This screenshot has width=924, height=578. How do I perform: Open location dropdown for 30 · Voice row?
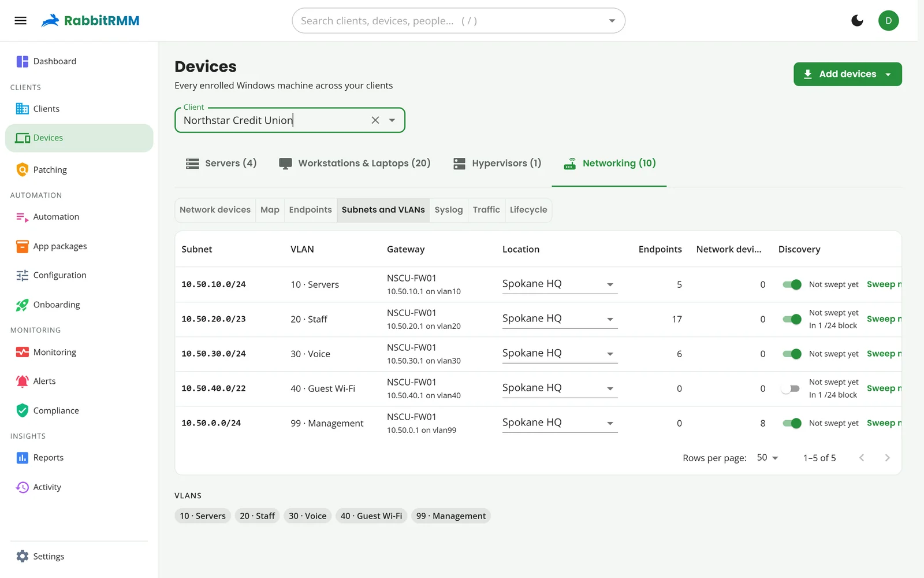(x=560, y=353)
